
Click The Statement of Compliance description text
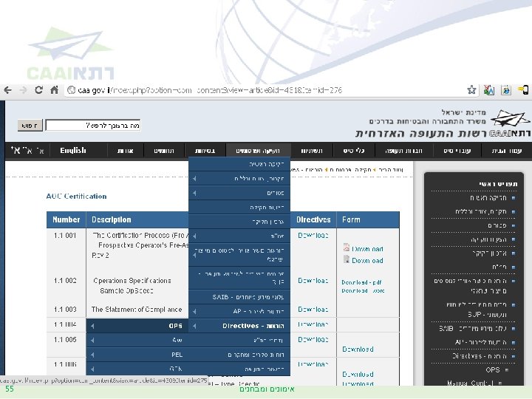137,310
